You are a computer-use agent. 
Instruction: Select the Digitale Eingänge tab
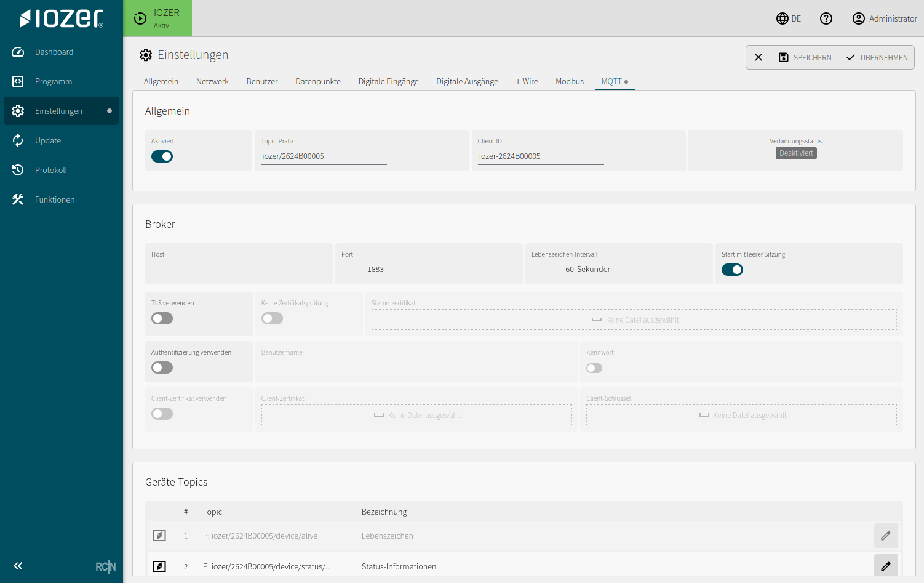(389, 81)
